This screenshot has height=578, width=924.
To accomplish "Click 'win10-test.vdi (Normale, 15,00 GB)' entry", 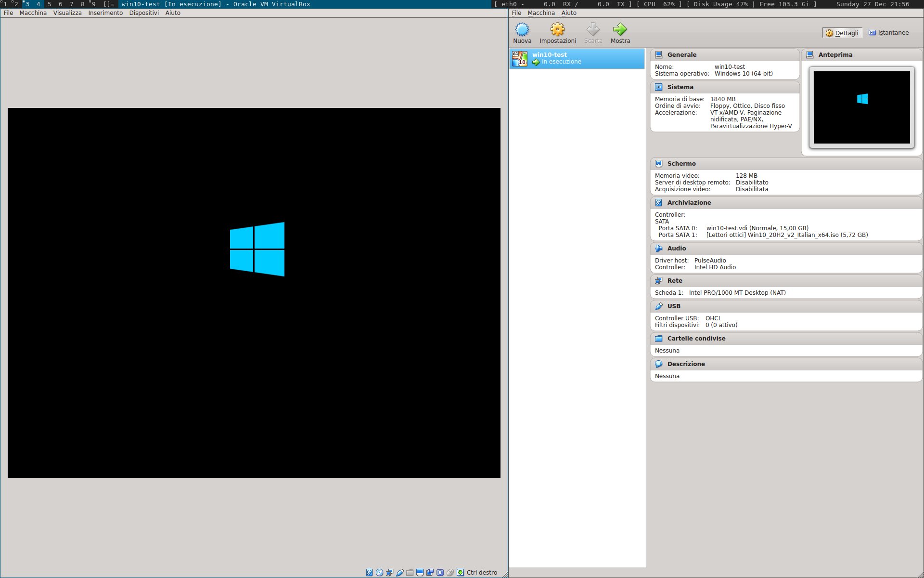I will coord(757,228).
